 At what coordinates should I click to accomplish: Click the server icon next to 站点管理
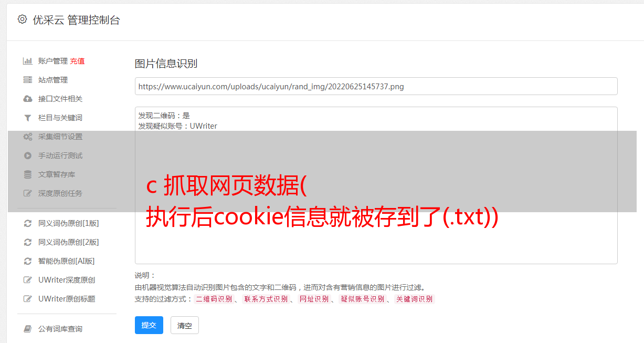[x=28, y=80]
